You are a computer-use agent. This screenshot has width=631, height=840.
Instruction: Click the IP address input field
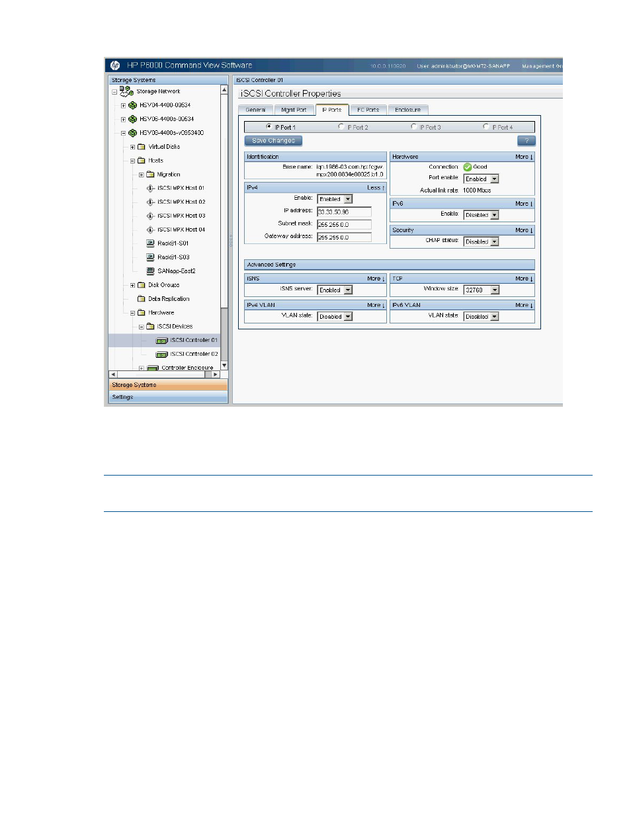(x=344, y=212)
